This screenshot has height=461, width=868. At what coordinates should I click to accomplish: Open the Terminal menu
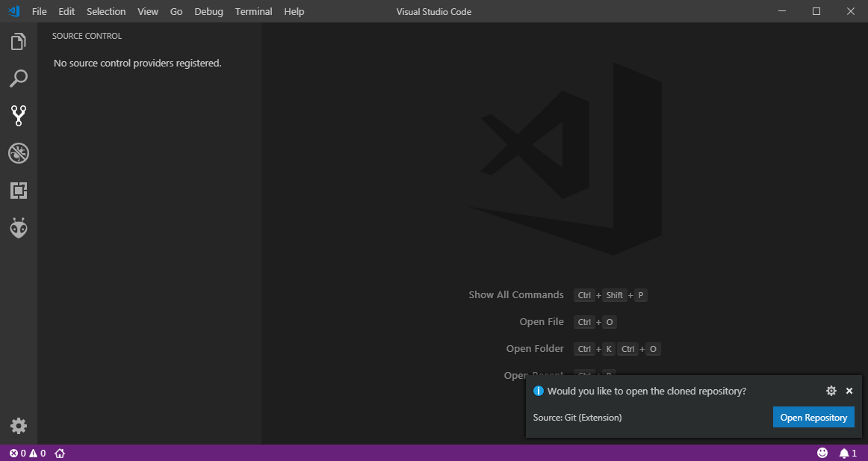253,11
